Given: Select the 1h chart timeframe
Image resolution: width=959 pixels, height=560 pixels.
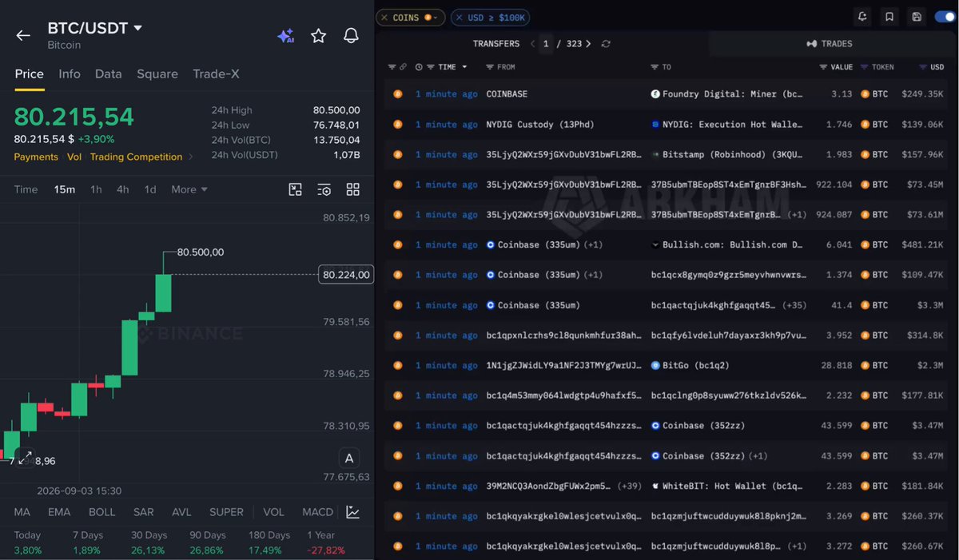Looking at the screenshot, I should [96, 189].
